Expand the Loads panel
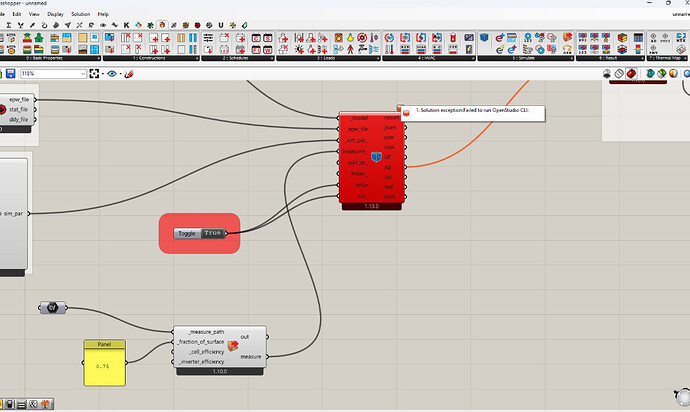Screen dimensions: 690x412 click(378, 58)
